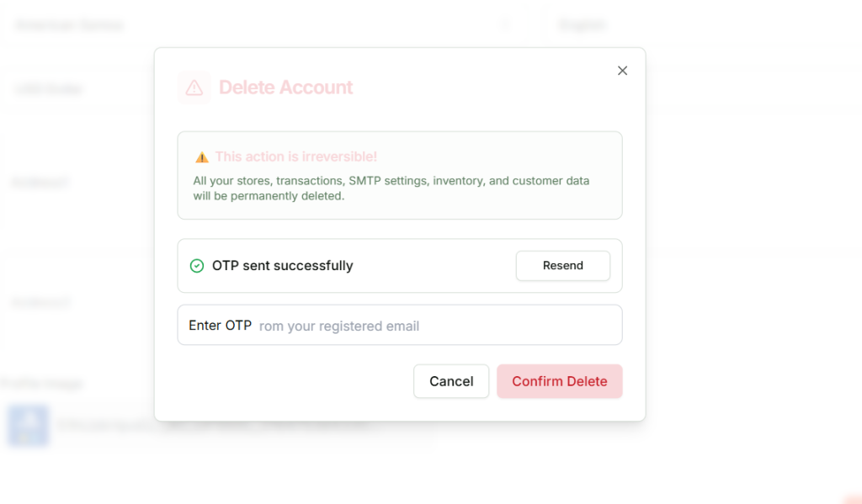Click the Delete Account heading text
The width and height of the screenshot is (862, 504).
tap(285, 88)
